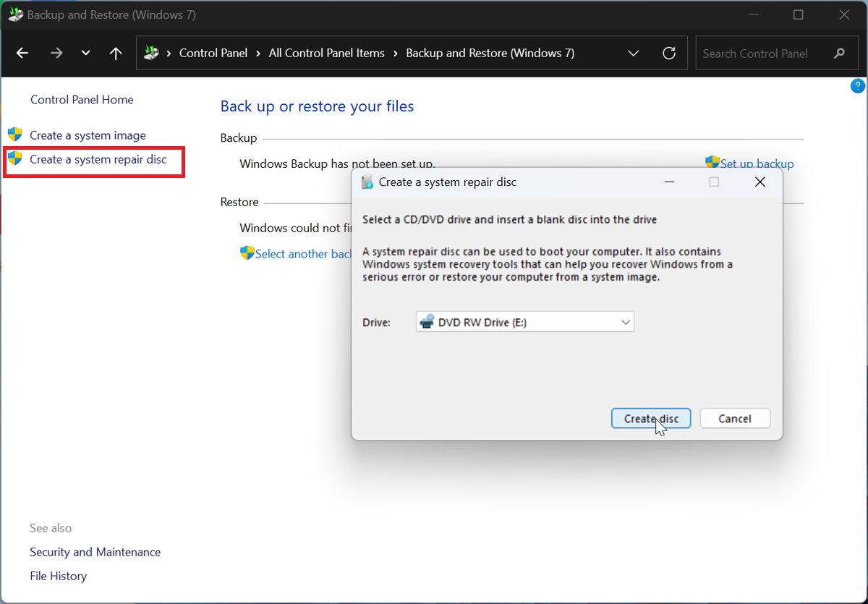Open Security and Maintenance link
Image resolution: width=868 pixels, height=604 pixels.
pyautogui.click(x=95, y=552)
